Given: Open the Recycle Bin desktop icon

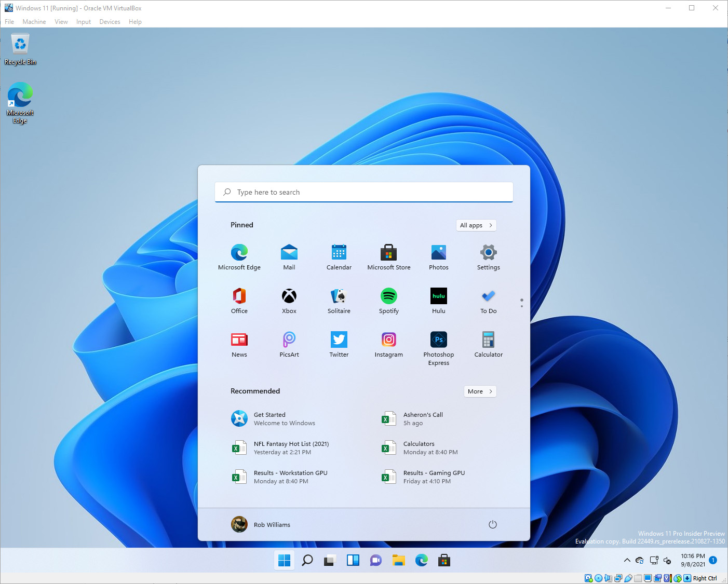Looking at the screenshot, I should (20, 49).
